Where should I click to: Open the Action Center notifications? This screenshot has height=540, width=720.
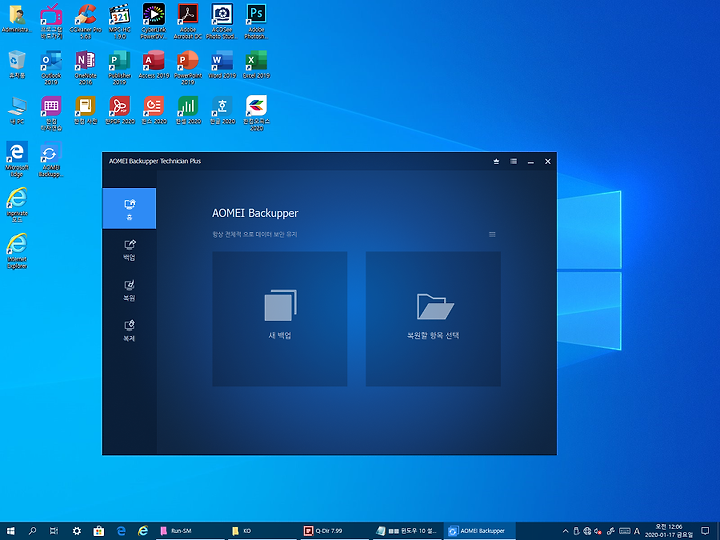(x=705, y=531)
